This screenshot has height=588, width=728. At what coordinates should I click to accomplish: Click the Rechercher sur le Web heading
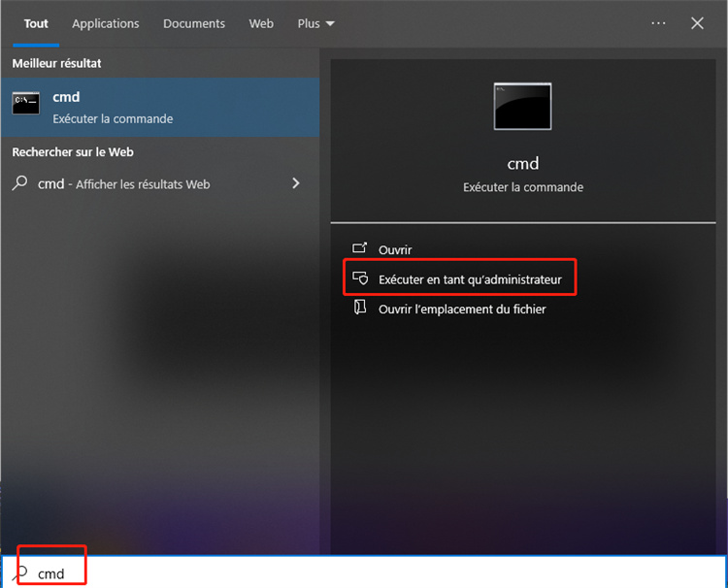coord(73,152)
